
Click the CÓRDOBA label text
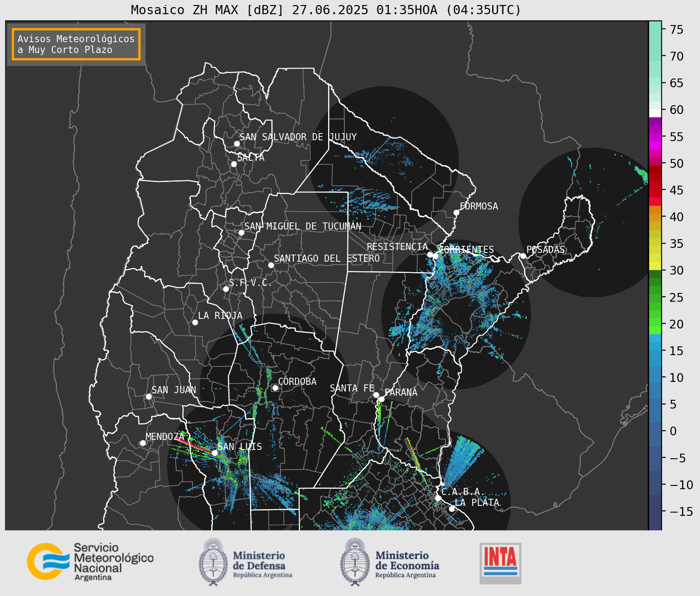coord(297,381)
